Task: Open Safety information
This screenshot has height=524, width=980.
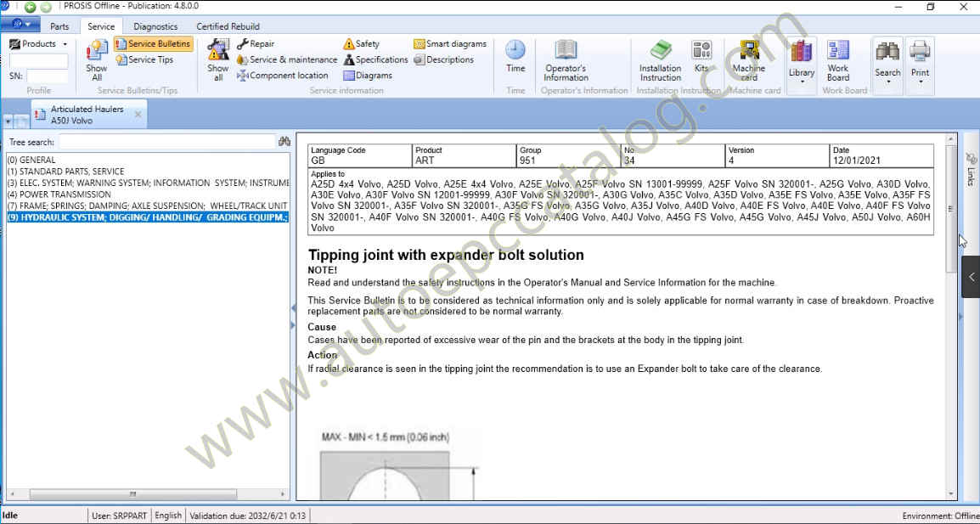Action: click(x=361, y=44)
